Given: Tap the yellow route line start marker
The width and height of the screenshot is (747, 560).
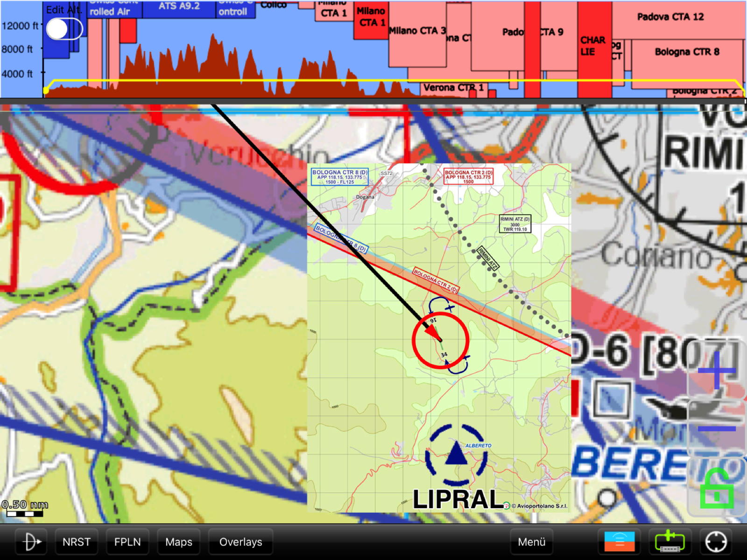Looking at the screenshot, I should coord(45,90).
